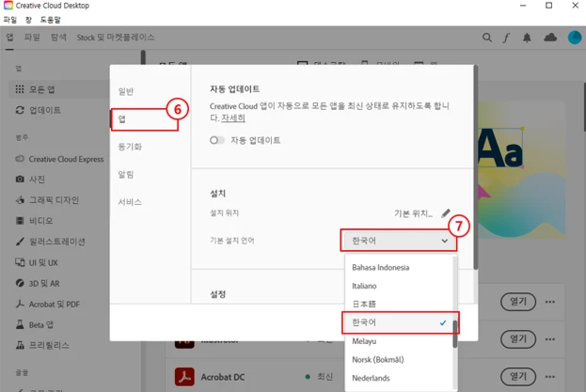Click the 기본 위치 install location value

click(413, 213)
